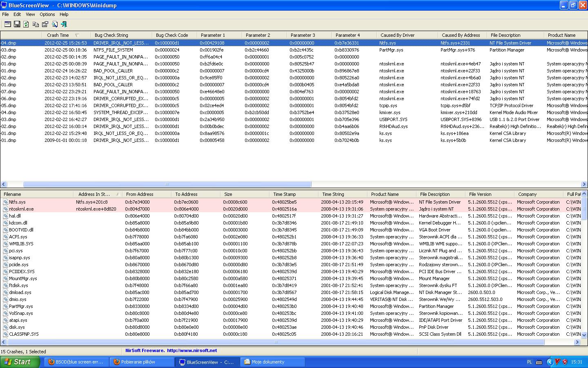Open the View menu
588x368 pixels.
30,14
